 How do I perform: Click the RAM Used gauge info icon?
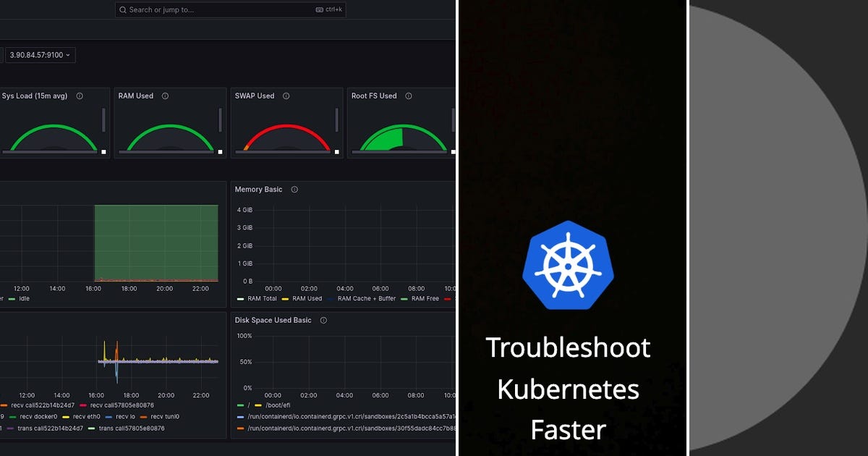(x=166, y=95)
